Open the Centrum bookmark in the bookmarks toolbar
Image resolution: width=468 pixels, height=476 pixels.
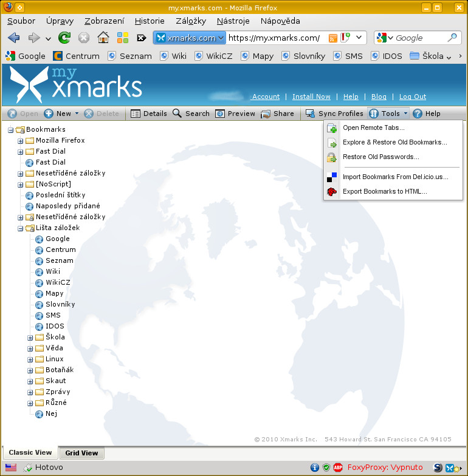coord(77,56)
